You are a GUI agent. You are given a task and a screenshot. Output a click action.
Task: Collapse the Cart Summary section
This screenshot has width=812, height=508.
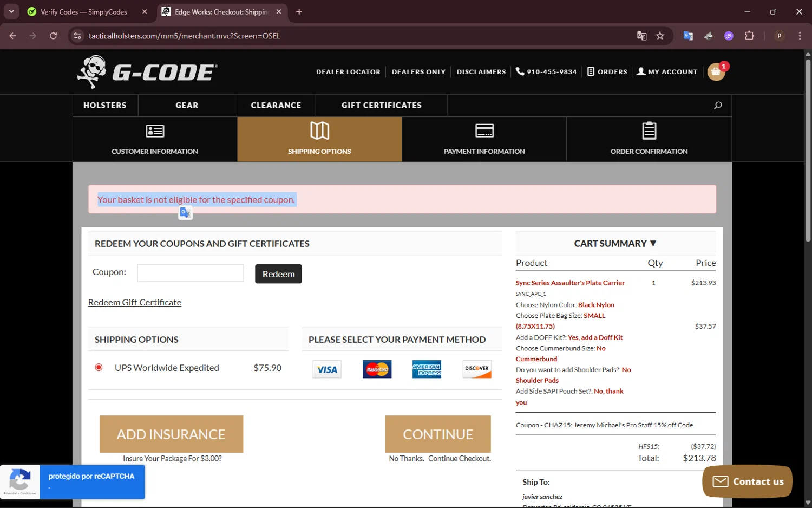tap(615, 244)
